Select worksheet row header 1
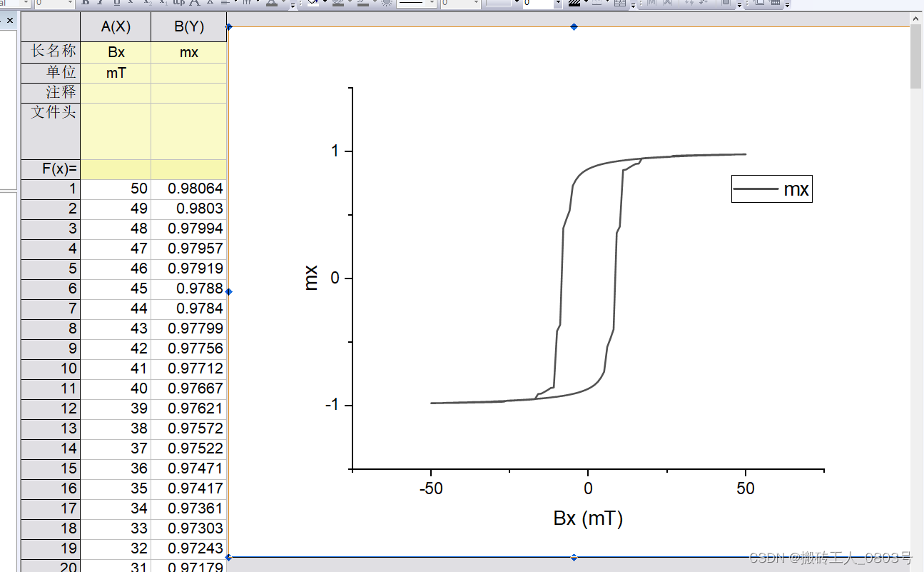This screenshot has height=572, width=924. tap(51, 189)
